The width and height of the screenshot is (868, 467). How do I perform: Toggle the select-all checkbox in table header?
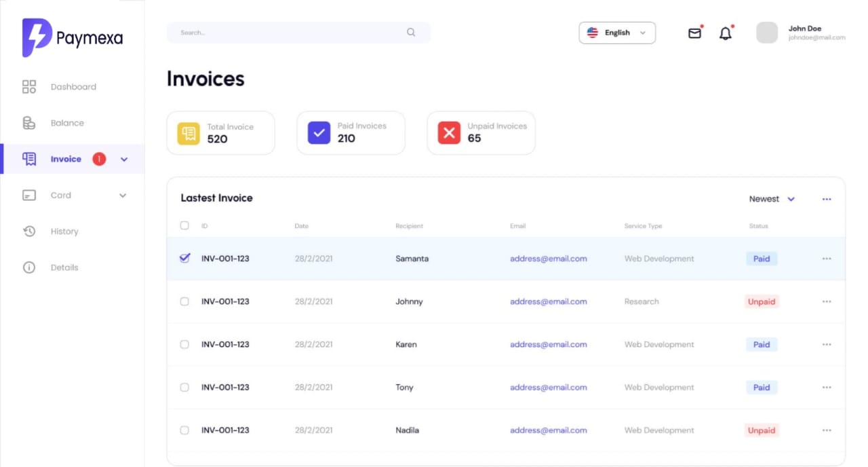tap(184, 225)
